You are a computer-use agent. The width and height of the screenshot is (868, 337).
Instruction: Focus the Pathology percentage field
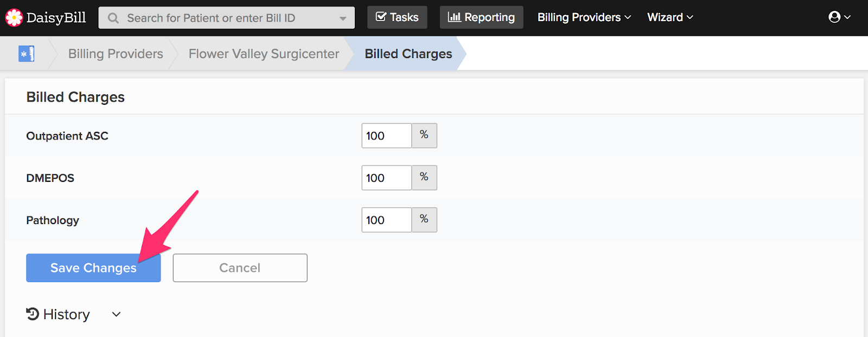386,220
